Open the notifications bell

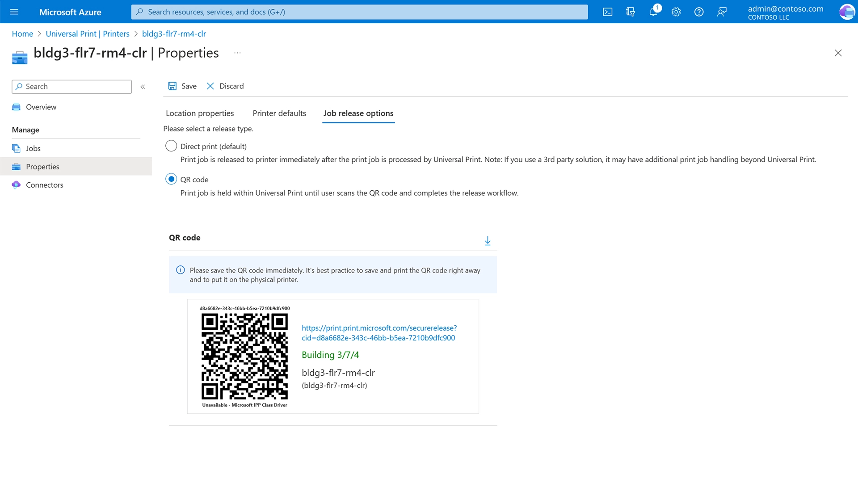[653, 12]
